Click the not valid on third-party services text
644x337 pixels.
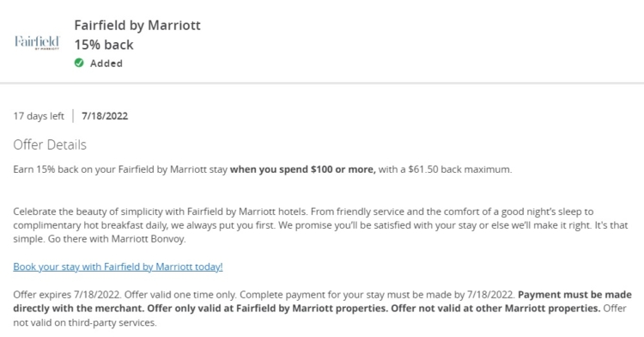85,322
